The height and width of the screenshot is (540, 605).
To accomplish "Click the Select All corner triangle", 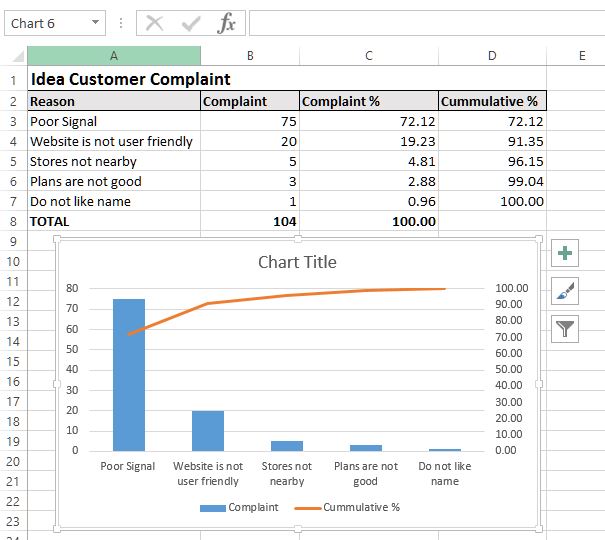I will tap(18, 57).
